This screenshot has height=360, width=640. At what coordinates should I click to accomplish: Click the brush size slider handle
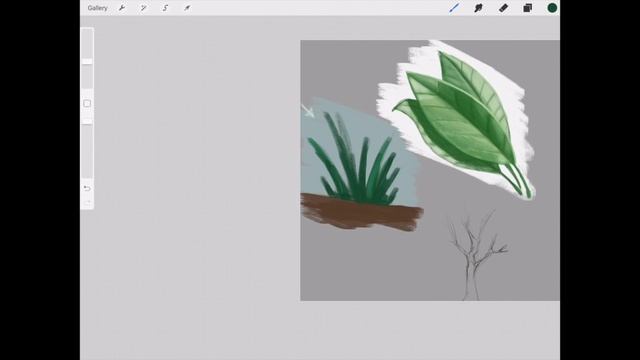coord(87,61)
